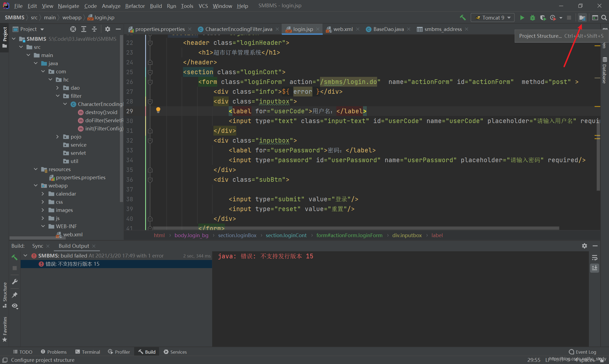The height and width of the screenshot is (364, 609).
Task: Open the Database side panel
Action: coord(604,70)
